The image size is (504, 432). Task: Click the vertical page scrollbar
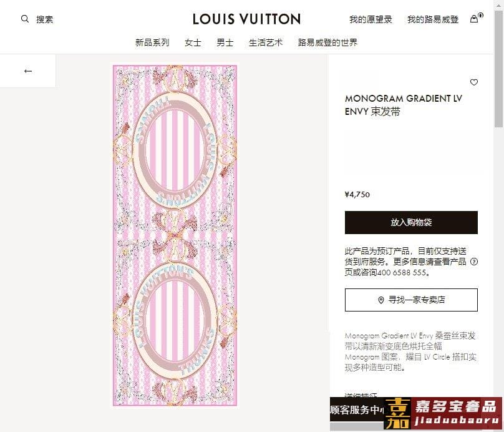click(498, 215)
